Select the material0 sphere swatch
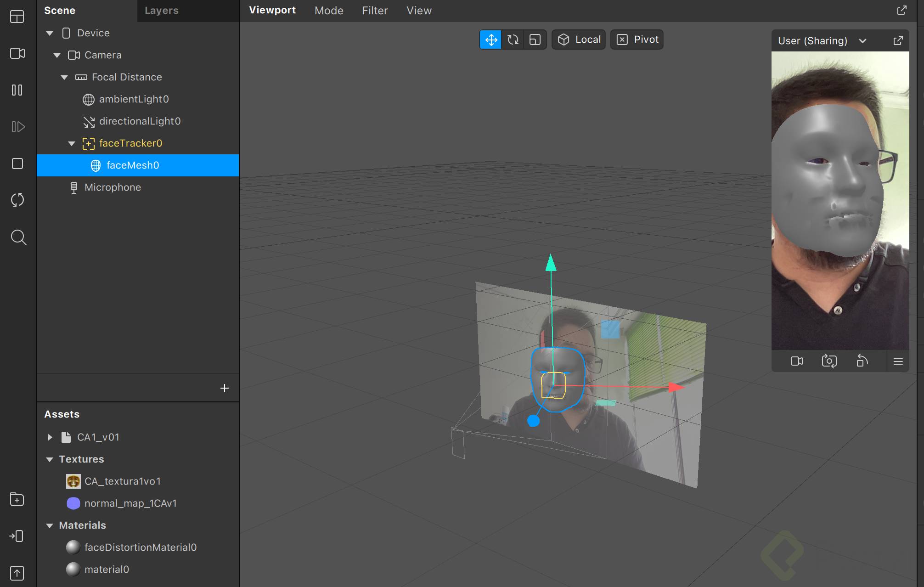 (x=73, y=570)
